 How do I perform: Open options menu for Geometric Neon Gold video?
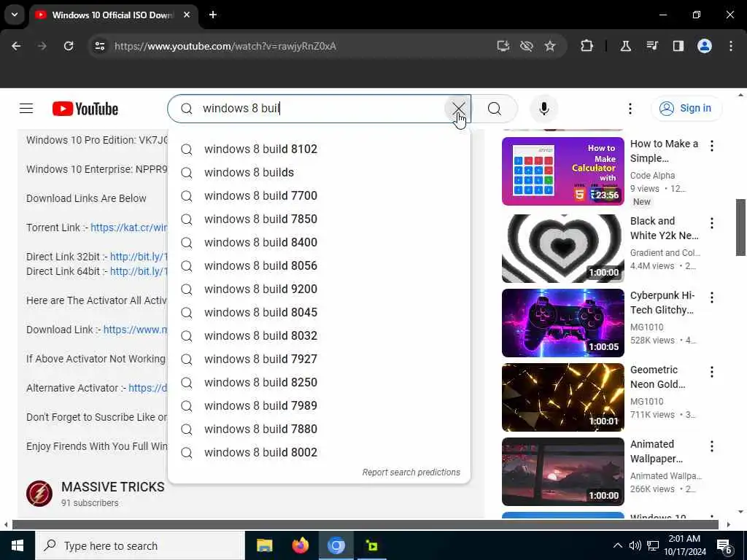[712, 372]
